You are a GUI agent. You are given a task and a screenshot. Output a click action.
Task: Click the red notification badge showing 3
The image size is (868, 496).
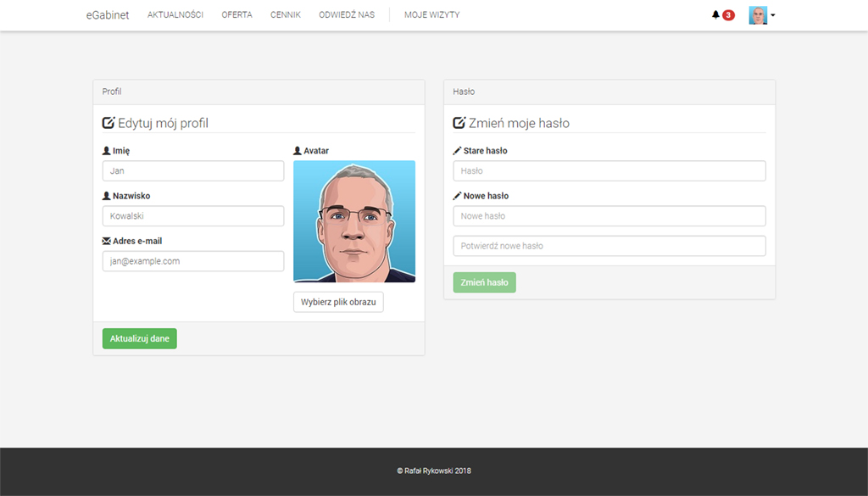pyautogui.click(x=728, y=15)
